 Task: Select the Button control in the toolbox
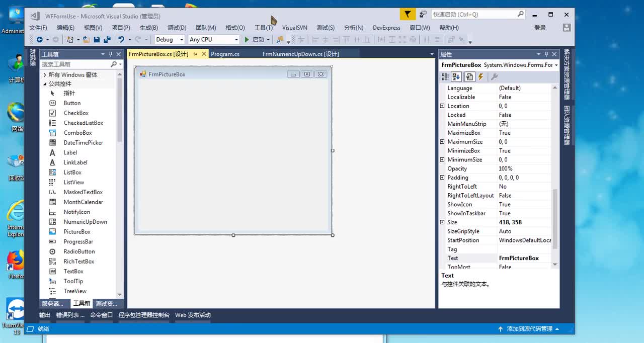pos(72,103)
